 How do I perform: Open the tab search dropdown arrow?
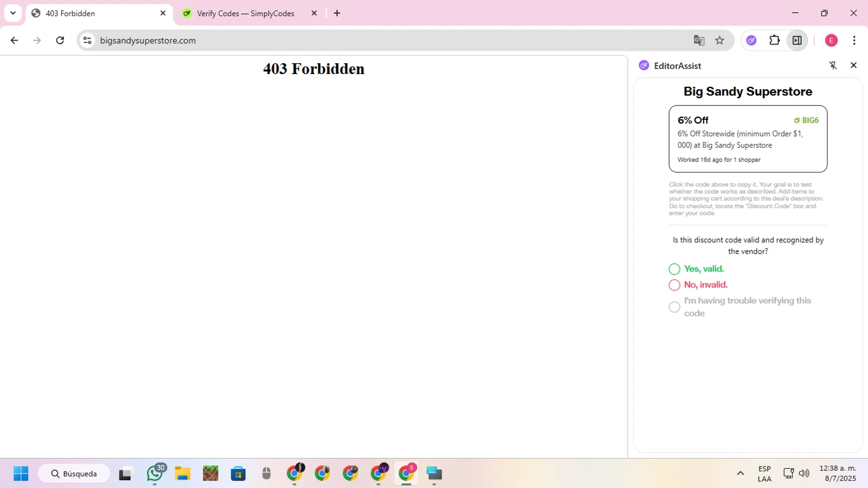tap(13, 13)
